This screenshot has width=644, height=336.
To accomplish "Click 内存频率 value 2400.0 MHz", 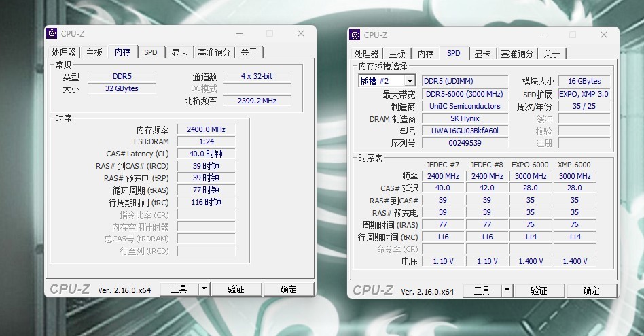I will pos(207,129).
